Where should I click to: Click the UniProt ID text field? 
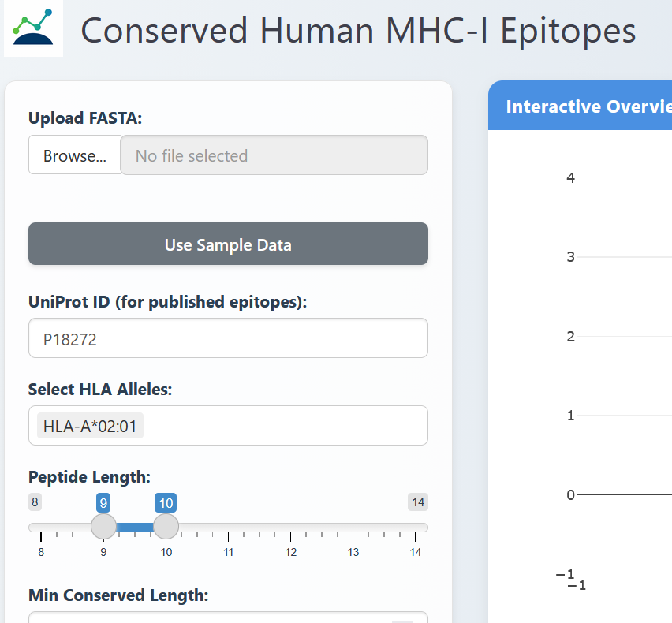(x=228, y=338)
